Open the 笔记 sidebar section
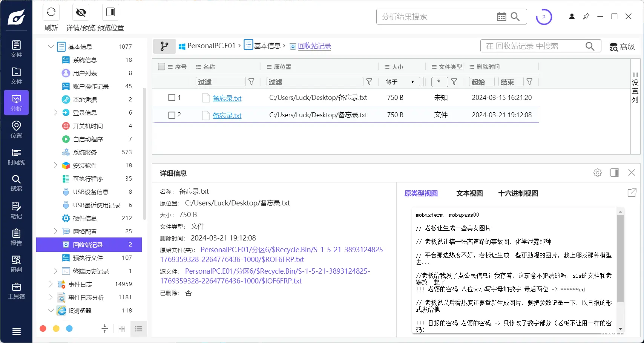 16,210
